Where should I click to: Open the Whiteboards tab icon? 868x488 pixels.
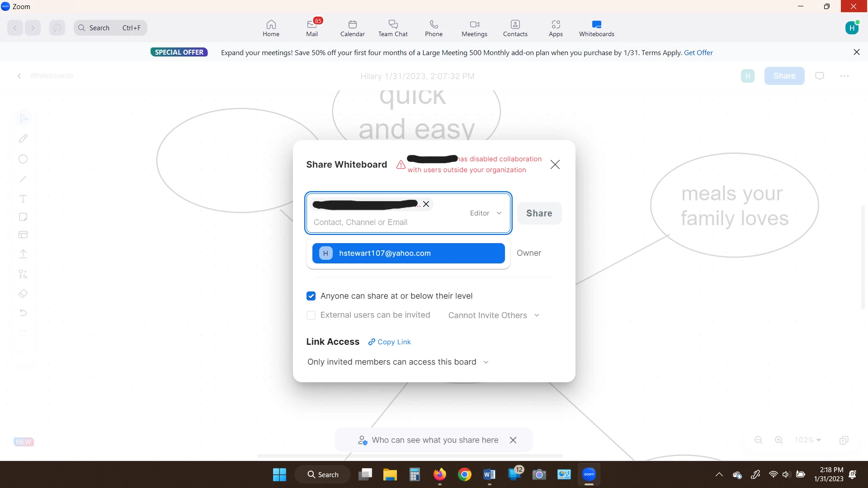click(596, 24)
